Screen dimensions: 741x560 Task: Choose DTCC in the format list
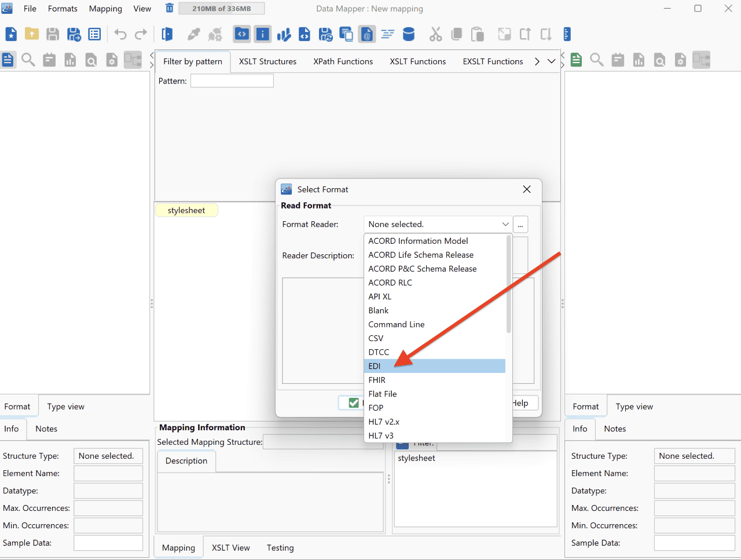coord(435,352)
